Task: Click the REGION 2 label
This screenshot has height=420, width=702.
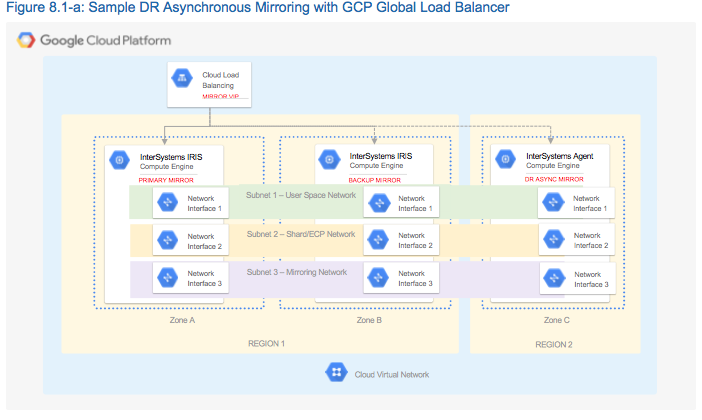Action: 554,343
